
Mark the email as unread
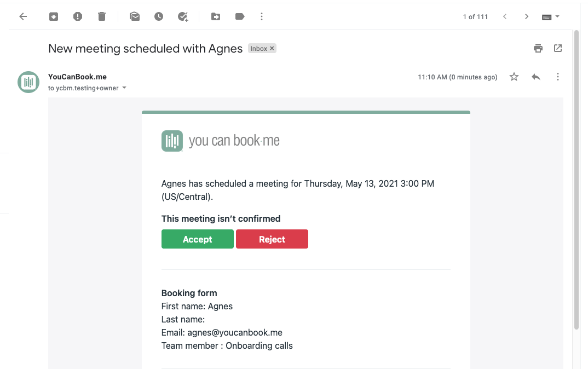(135, 16)
